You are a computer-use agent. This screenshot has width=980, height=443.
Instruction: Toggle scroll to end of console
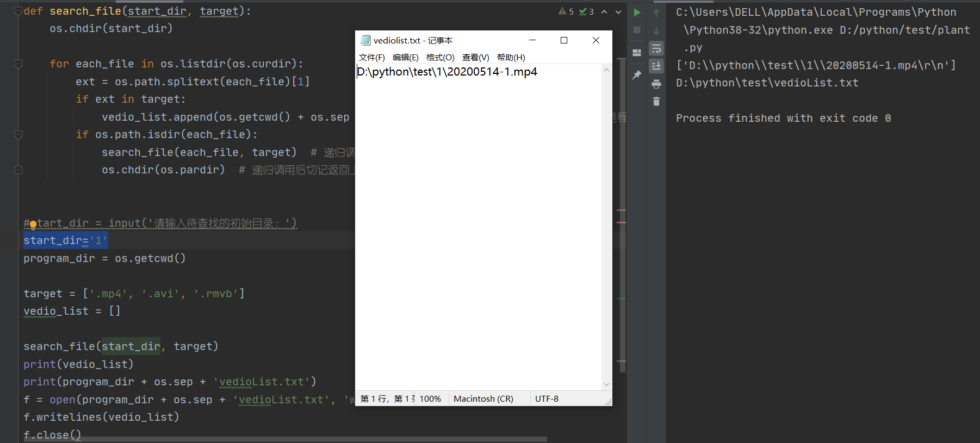pyautogui.click(x=656, y=66)
